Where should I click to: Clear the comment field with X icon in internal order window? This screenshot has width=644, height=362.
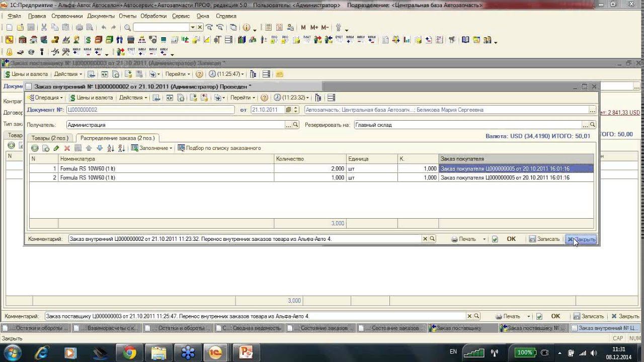coord(425,239)
